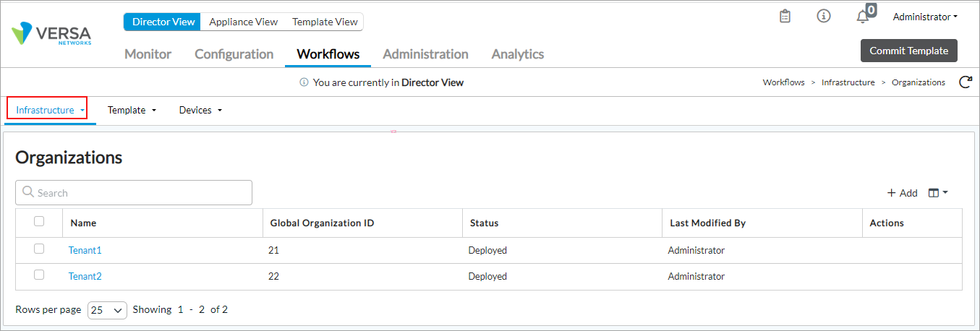Click the plus Add organization button
This screenshot has width=980, height=331.
point(902,193)
